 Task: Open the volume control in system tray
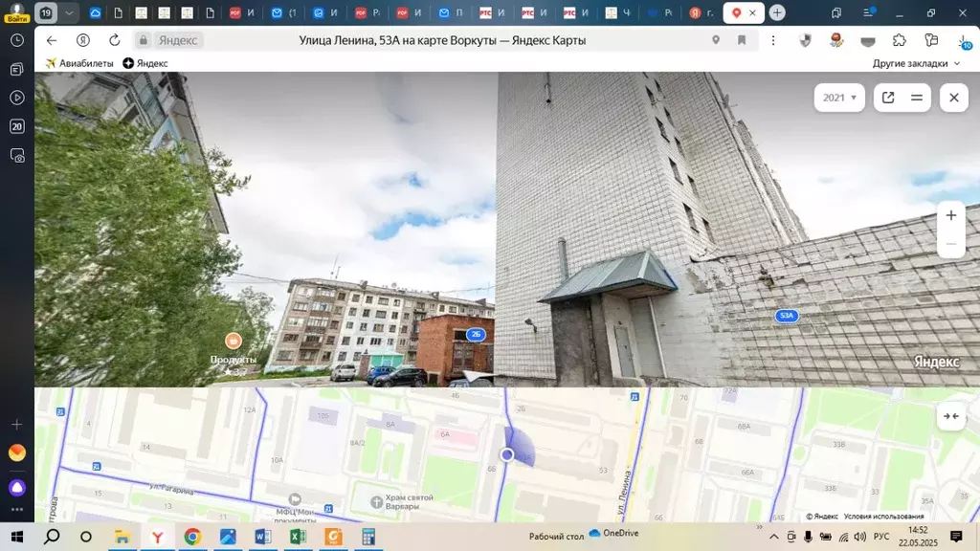[860, 537]
